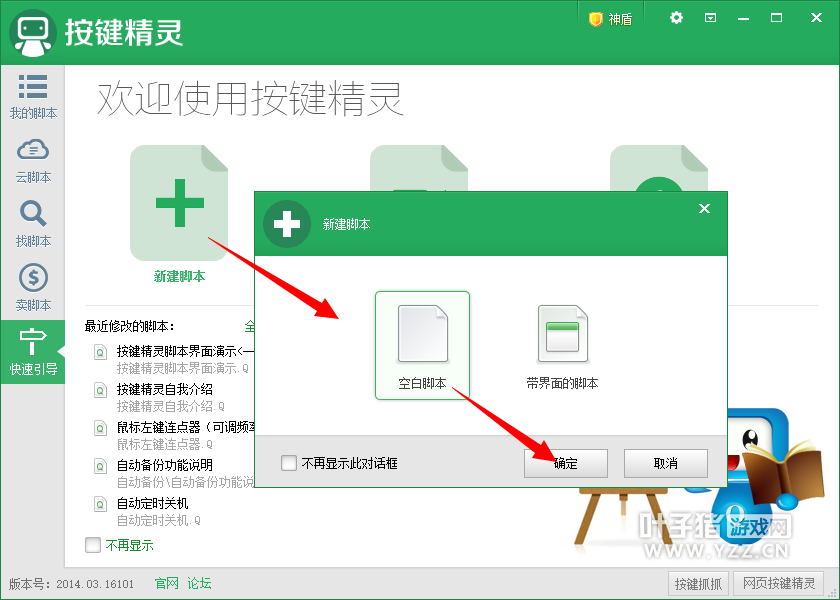
Task: Click the 网页按键精灵 button
Action: pos(779,583)
